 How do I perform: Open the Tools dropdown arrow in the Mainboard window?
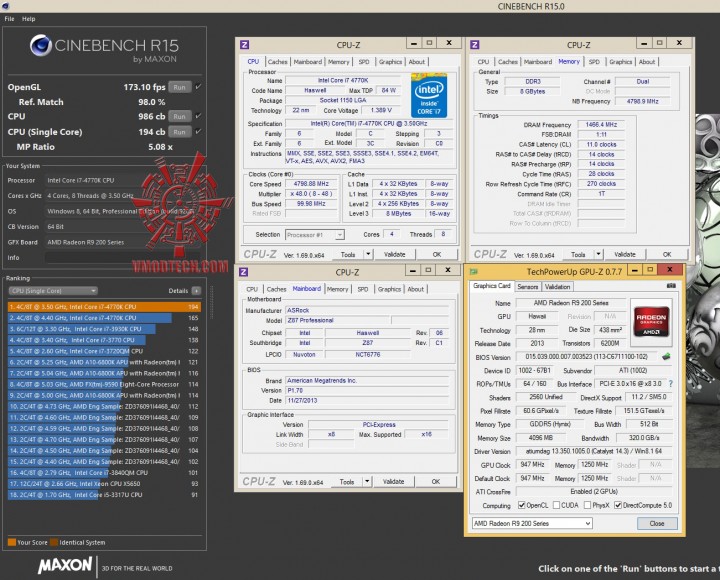[367, 481]
